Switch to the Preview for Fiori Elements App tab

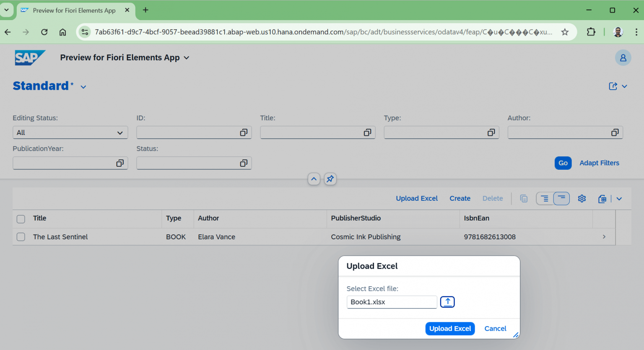pyautogui.click(x=74, y=10)
